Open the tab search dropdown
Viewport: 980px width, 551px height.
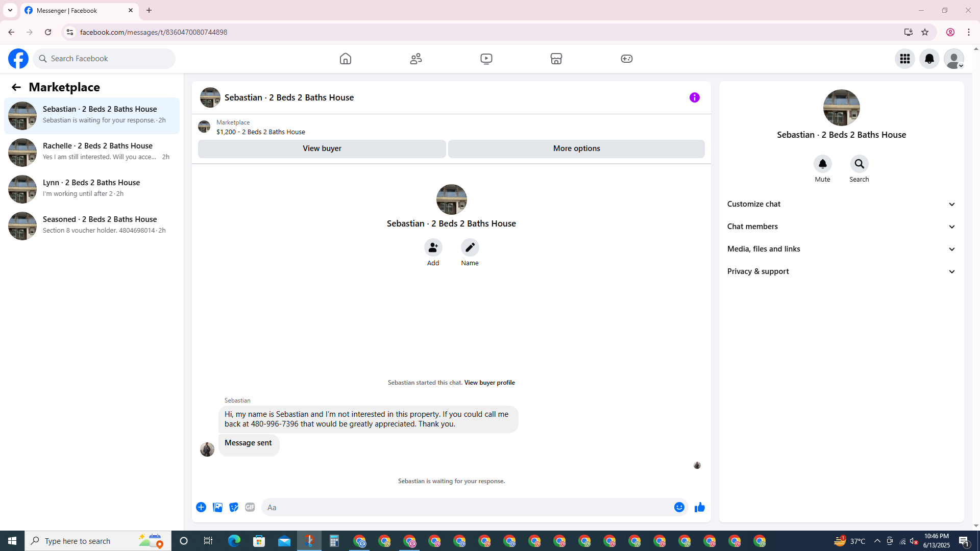(x=10, y=10)
